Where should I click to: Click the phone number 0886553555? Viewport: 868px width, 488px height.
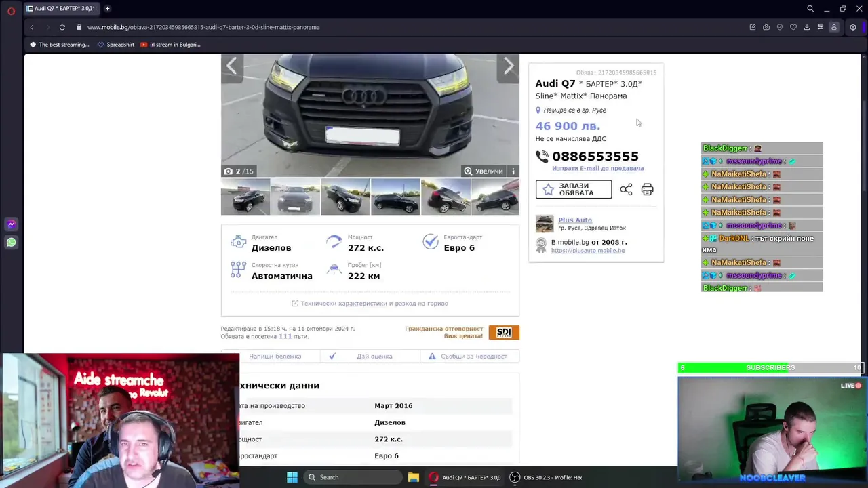595,157
